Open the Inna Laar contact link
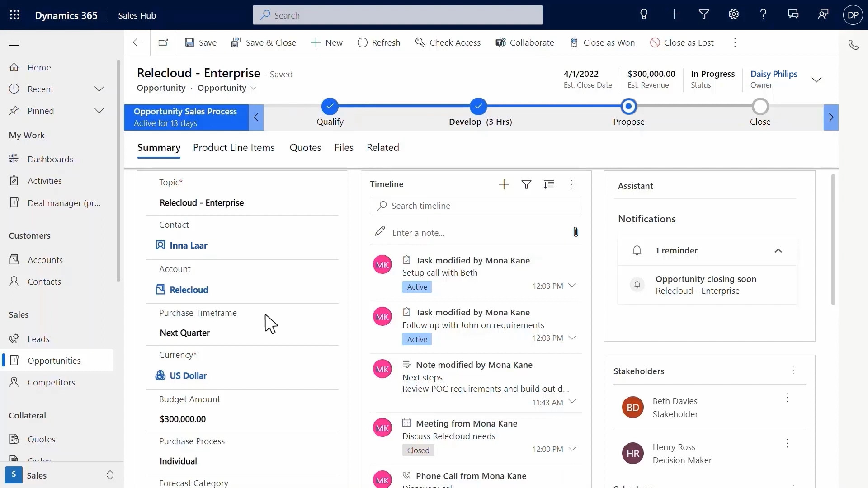 click(x=188, y=245)
